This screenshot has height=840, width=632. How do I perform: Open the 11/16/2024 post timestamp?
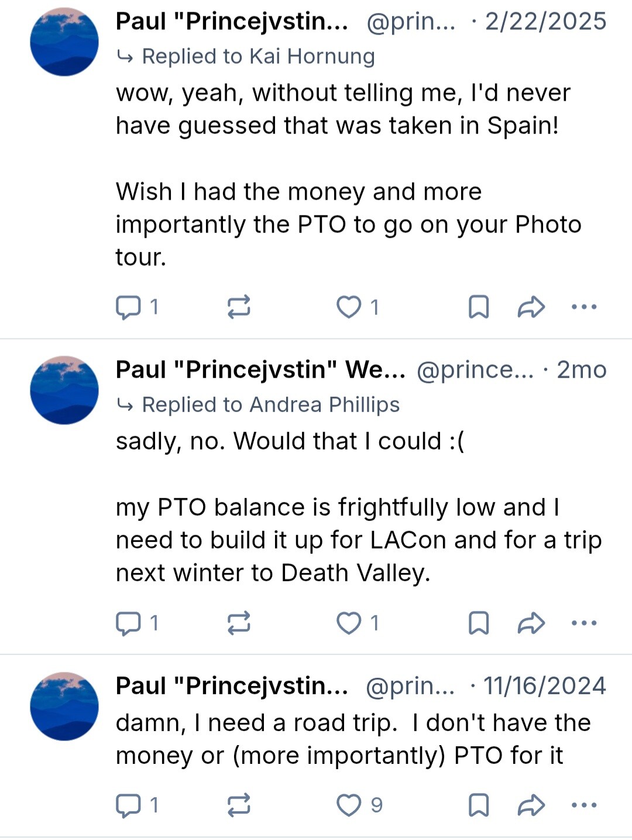544,686
